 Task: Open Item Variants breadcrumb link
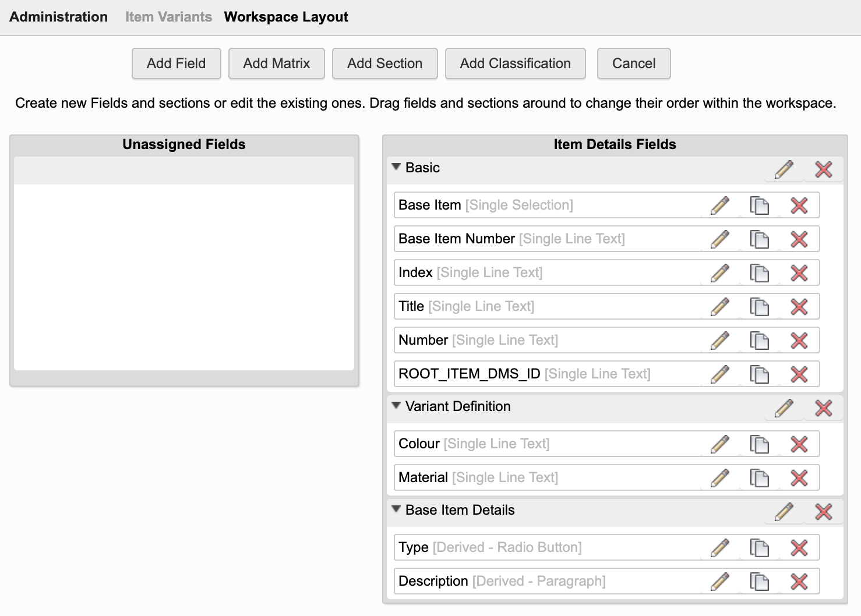pyautogui.click(x=168, y=17)
